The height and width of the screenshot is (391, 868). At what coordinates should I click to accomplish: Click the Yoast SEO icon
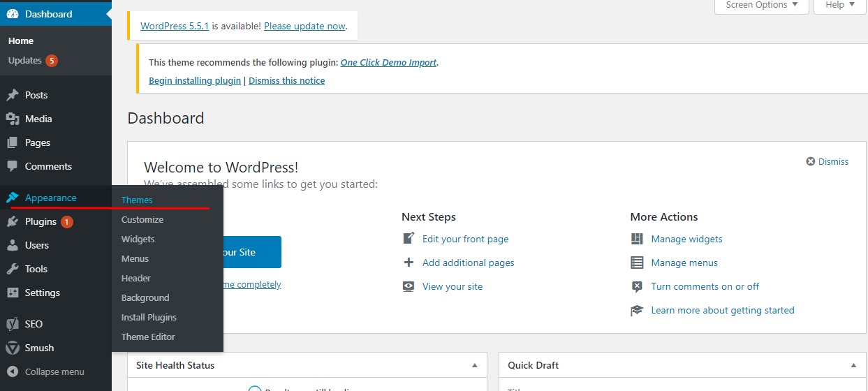click(13, 324)
